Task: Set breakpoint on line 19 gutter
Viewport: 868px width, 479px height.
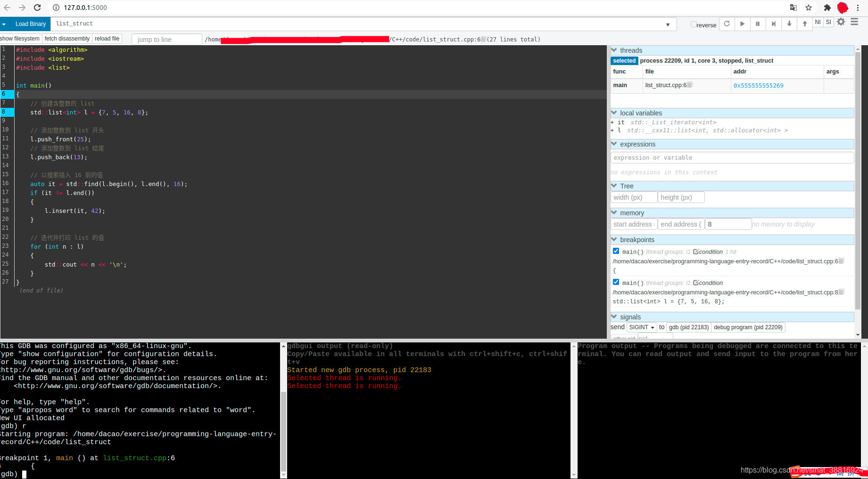Action: click(7, 211)
